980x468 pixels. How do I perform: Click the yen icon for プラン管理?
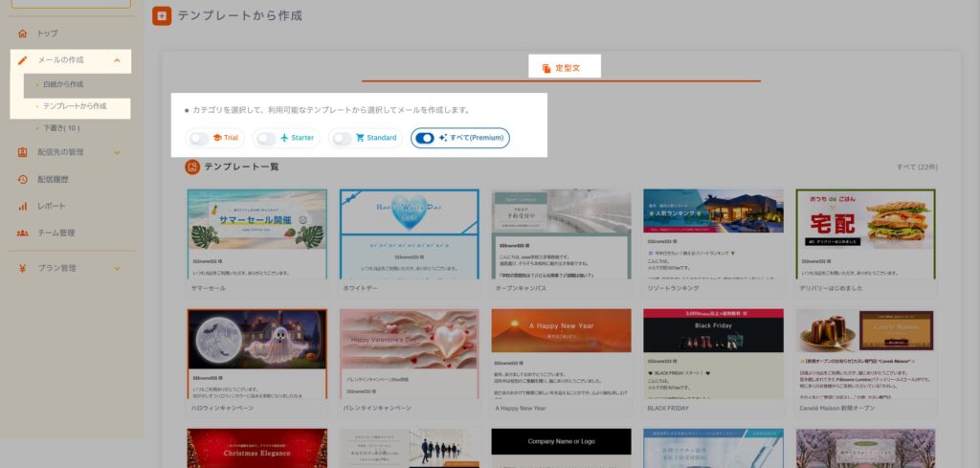coord(22,268)
